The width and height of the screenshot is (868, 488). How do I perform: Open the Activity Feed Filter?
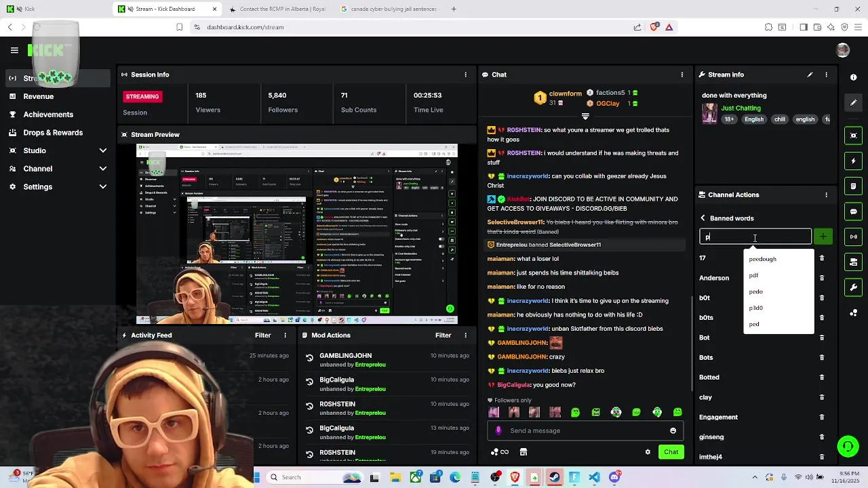pos(262,335)
